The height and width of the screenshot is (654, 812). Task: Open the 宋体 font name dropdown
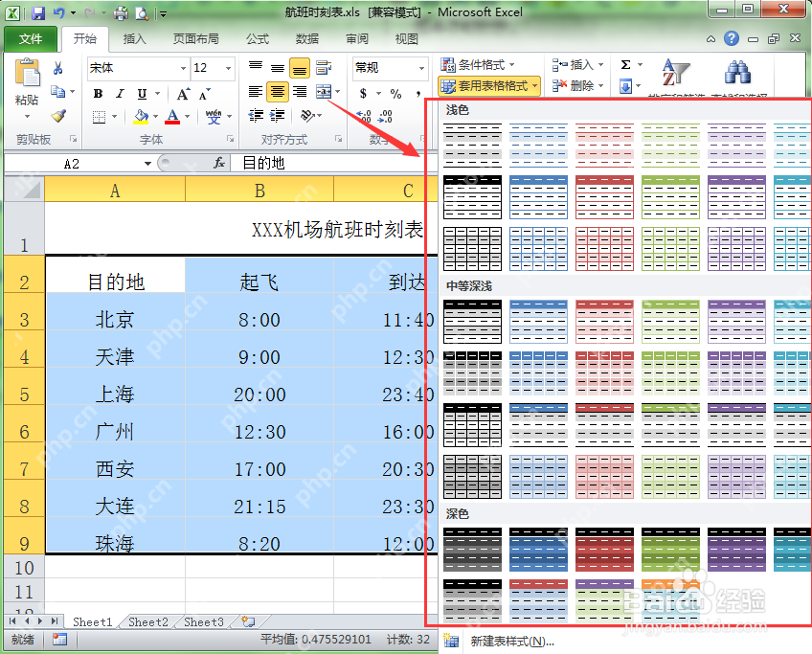pyautogui.click(x=183, y=68)
